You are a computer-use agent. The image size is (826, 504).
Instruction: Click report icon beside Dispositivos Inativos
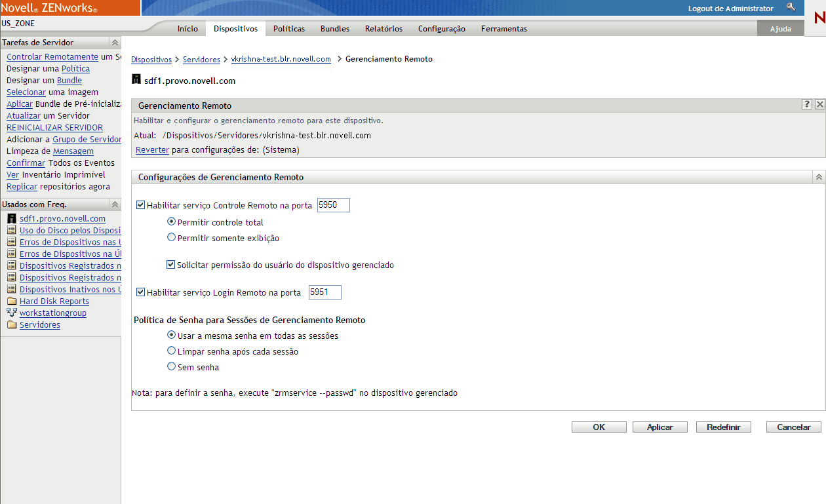11,289
